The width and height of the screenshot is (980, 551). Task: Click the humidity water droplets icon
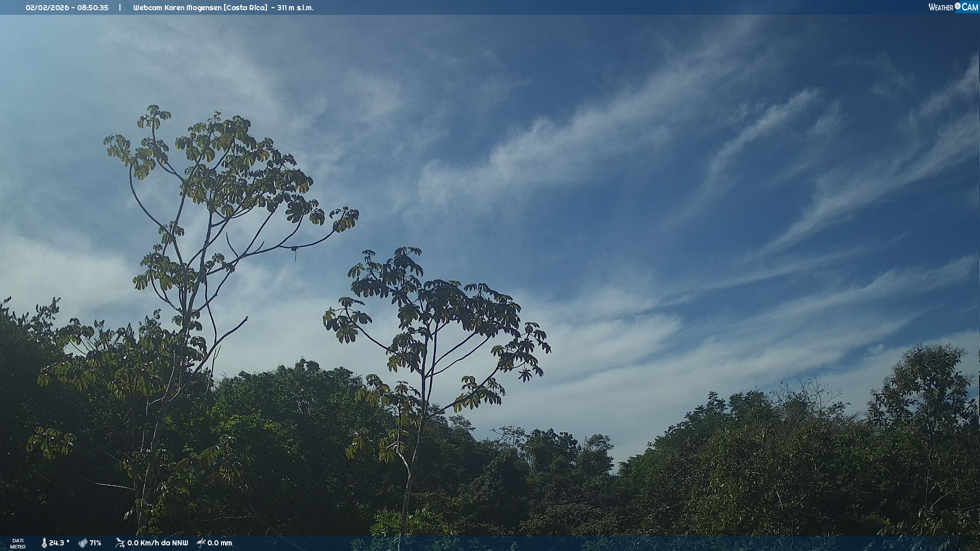click(x=83, y=543)
